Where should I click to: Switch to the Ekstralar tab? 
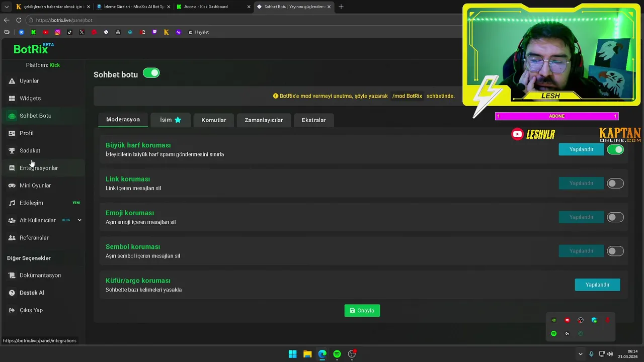point(313,120)
